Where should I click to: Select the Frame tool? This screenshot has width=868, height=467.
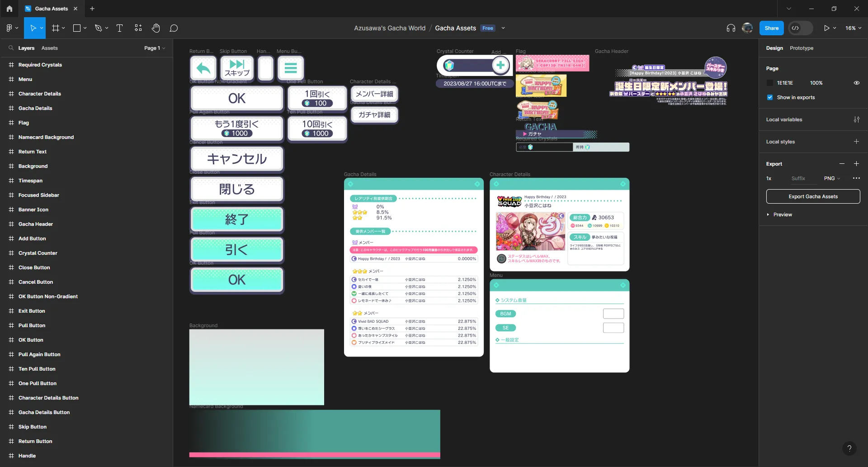55,28
